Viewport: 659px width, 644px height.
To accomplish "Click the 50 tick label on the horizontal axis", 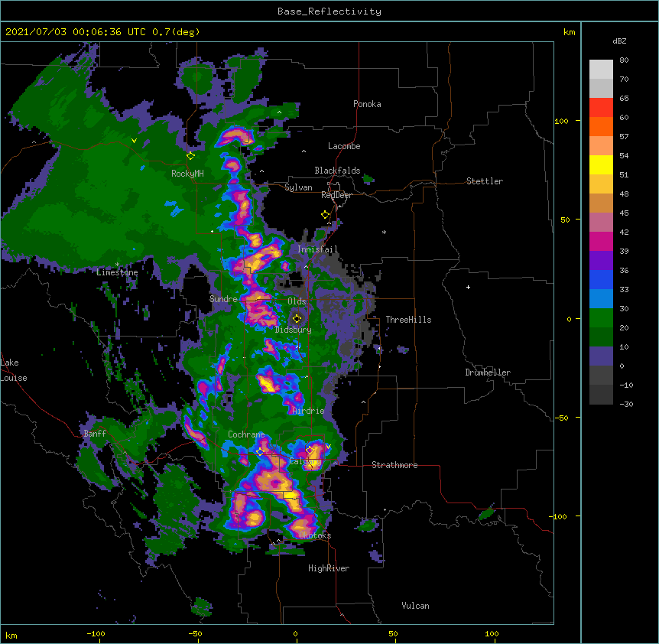I will point(394,633).
